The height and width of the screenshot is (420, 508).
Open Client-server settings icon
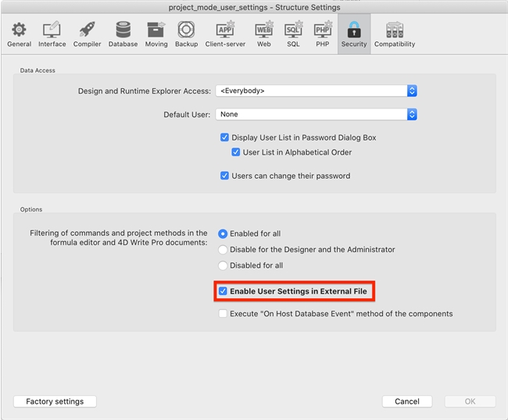pos(225,31)
